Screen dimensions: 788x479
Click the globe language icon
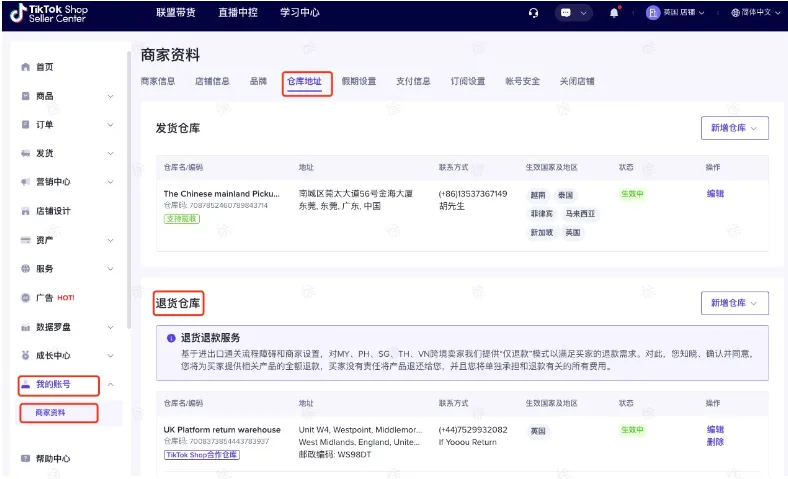pos(735,13)
